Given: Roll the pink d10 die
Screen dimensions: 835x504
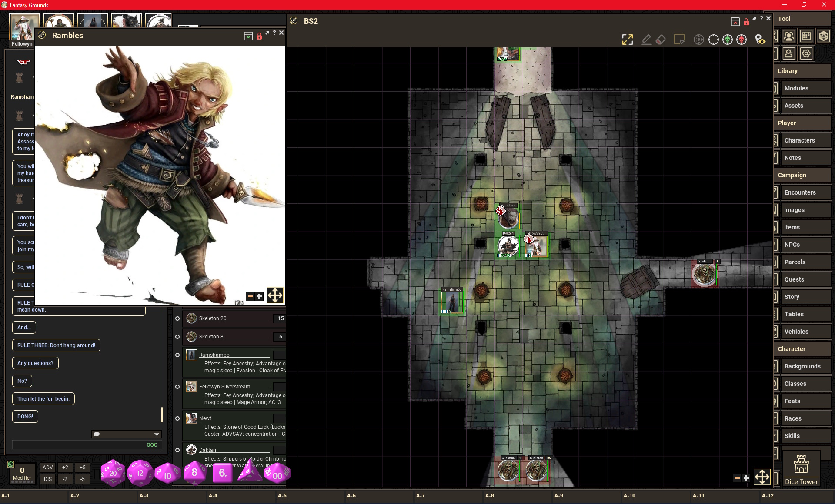Looking at the screenshot, I should pos(167,474).
